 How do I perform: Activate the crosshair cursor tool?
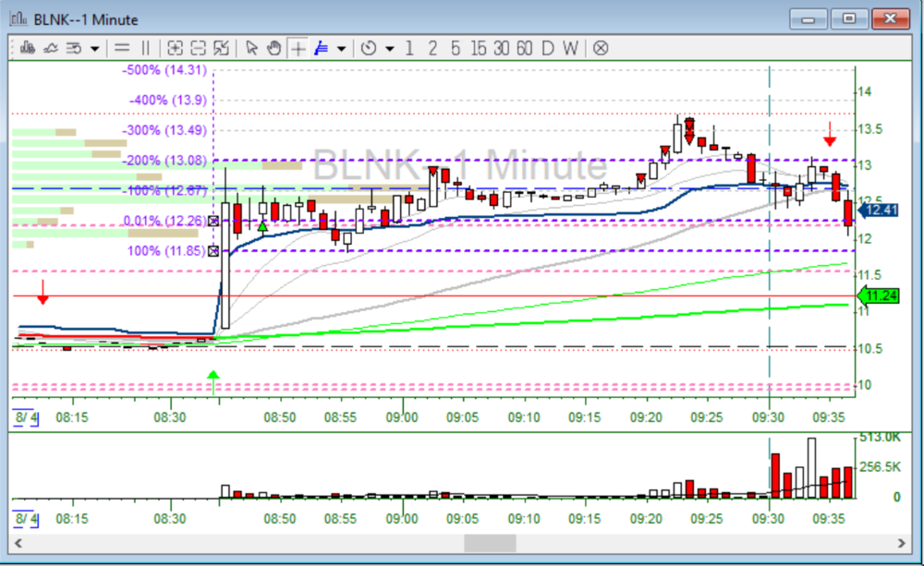[298, 48]
